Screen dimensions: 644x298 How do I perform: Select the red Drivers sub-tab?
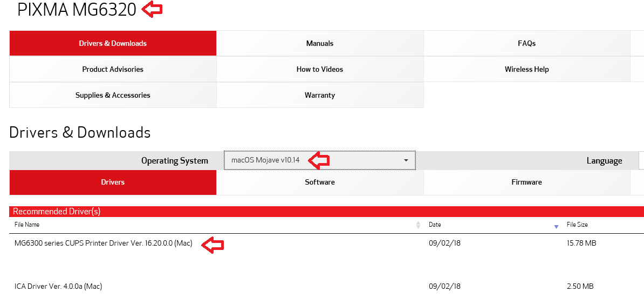113,182
